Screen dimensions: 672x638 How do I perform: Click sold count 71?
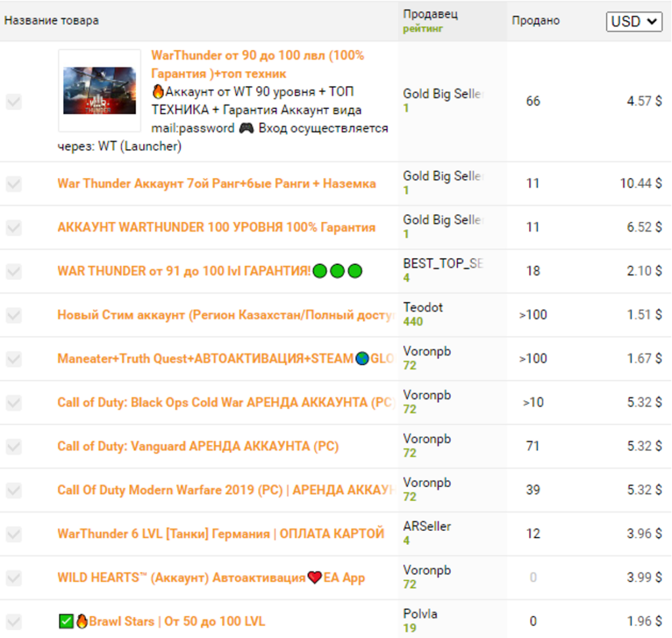pyautogui.click(x=533, y=446)
